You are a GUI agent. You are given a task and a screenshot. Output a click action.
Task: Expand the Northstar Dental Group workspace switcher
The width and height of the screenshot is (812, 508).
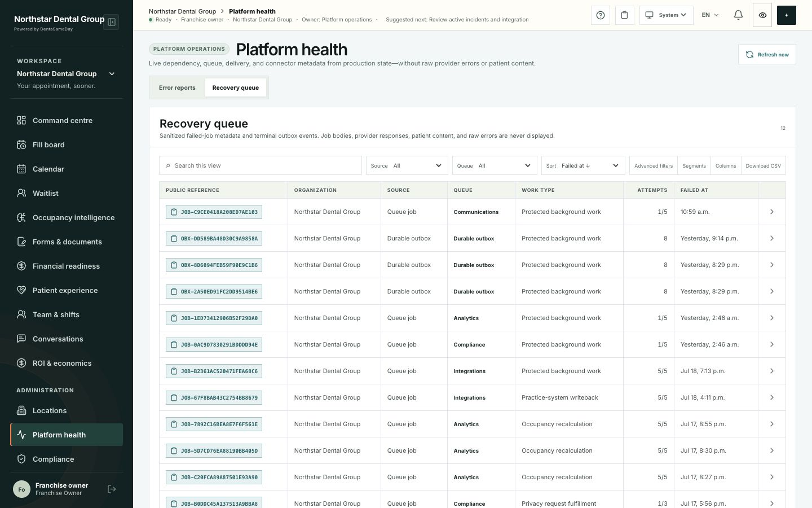pos(67,74)
